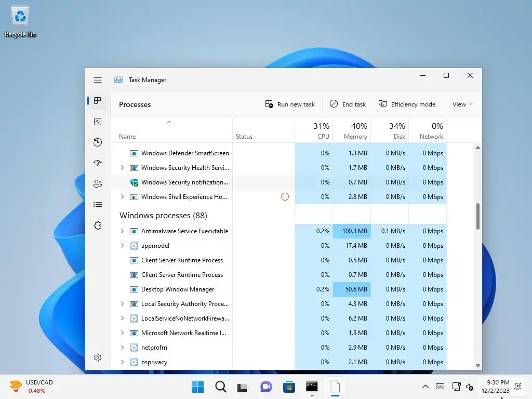Click the netprofm gear icon
The width and height of the screenshot is (532, 399).
point(134,348)
